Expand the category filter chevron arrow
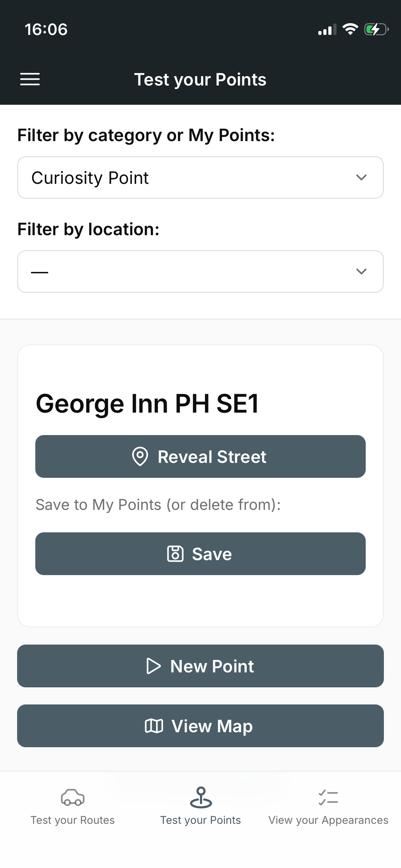Viewport: 401px width, 868px height. click(x=361, y=177)
